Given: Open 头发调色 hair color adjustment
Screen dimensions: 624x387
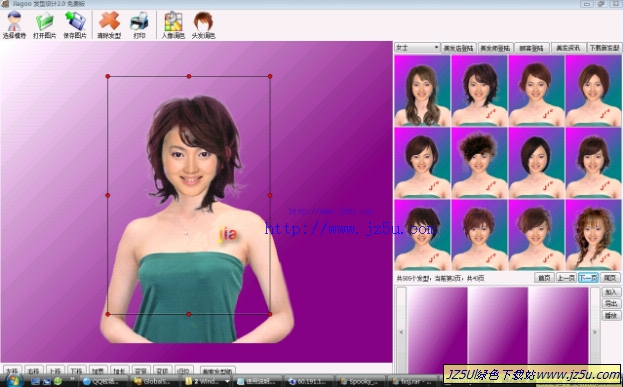Looking at the screenshot, I should pyautogui.click(x=203, y=25).
